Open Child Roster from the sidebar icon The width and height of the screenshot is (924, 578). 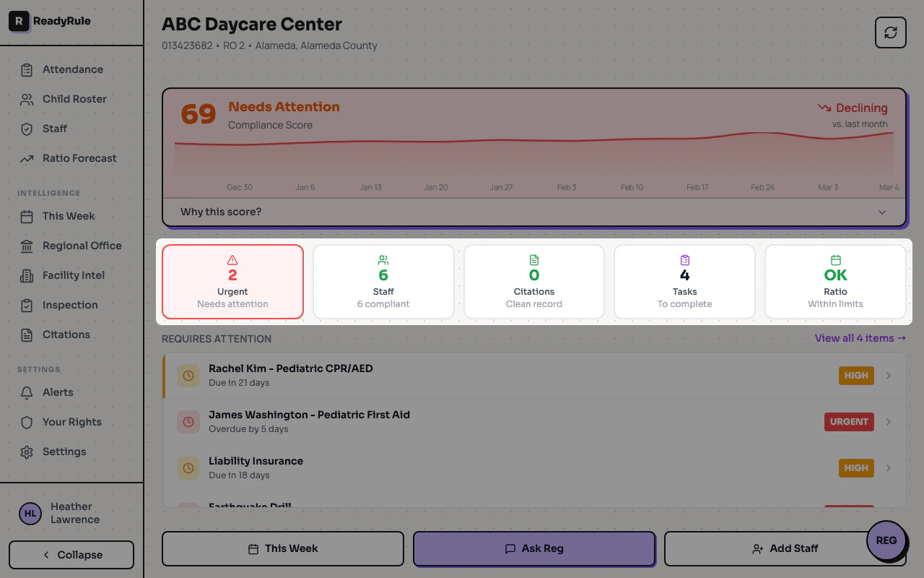(26, 99)
